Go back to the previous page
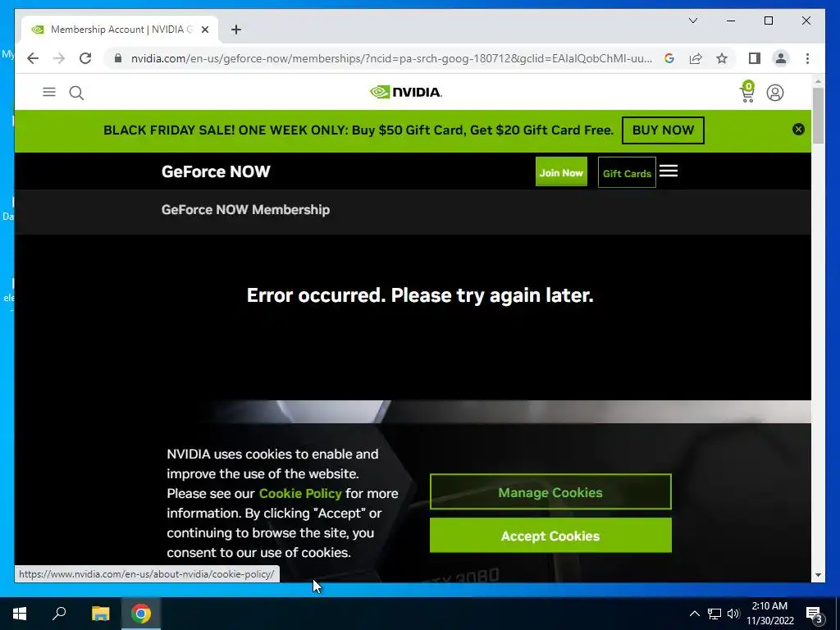 pos(33,58)
